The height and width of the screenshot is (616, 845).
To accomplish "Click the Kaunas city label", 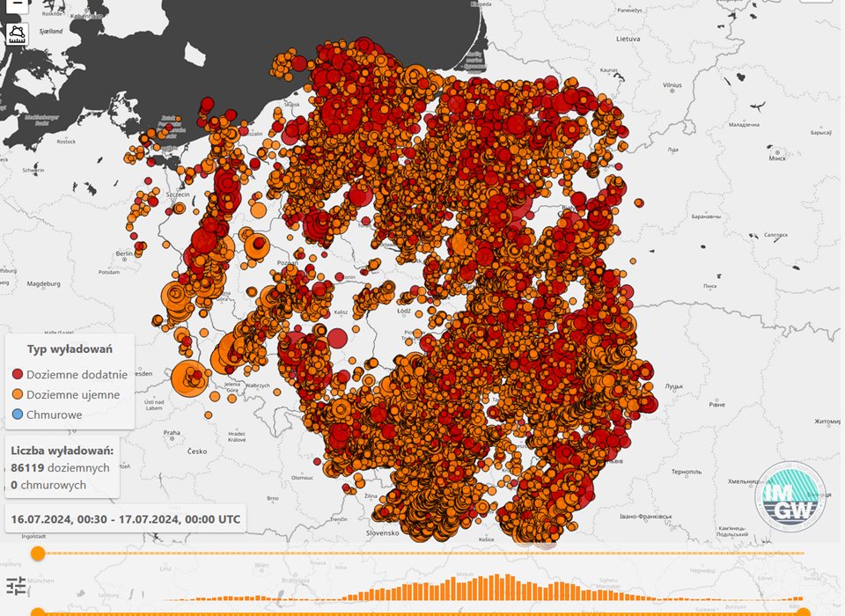I will [609, 70].
